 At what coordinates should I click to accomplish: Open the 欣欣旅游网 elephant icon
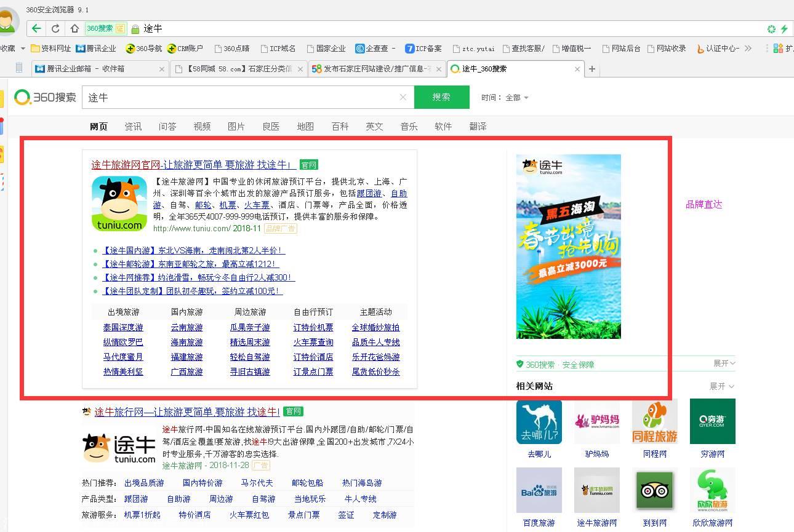click(713, 490)
